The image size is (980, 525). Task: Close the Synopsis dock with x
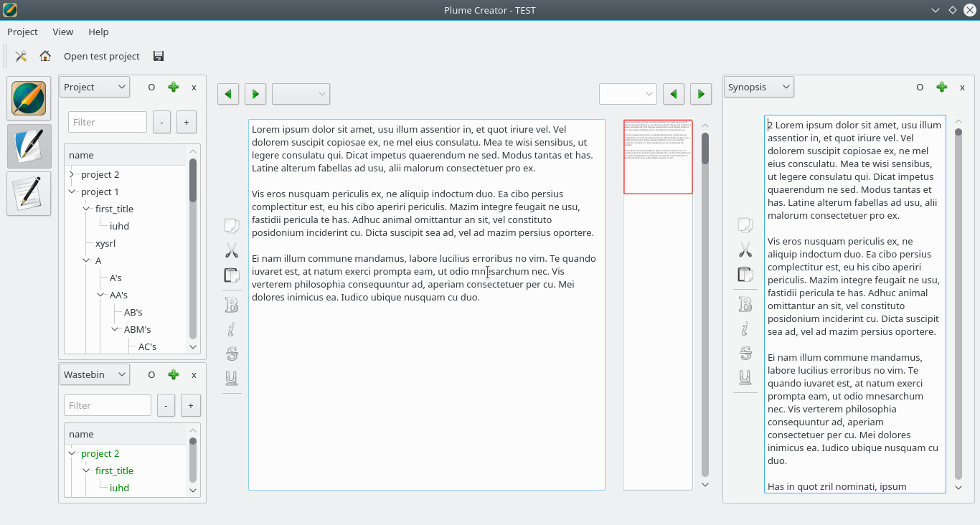[962, 87]
